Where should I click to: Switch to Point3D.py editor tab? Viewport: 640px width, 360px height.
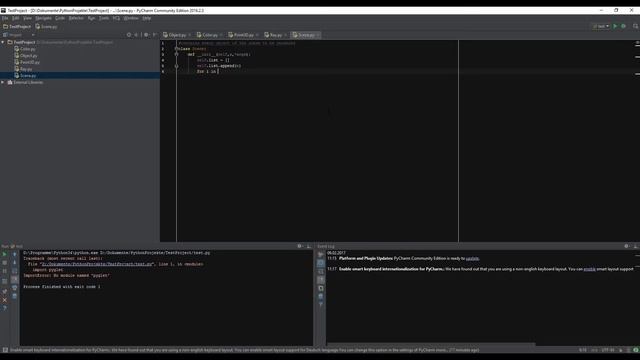(x=243, y=35)
